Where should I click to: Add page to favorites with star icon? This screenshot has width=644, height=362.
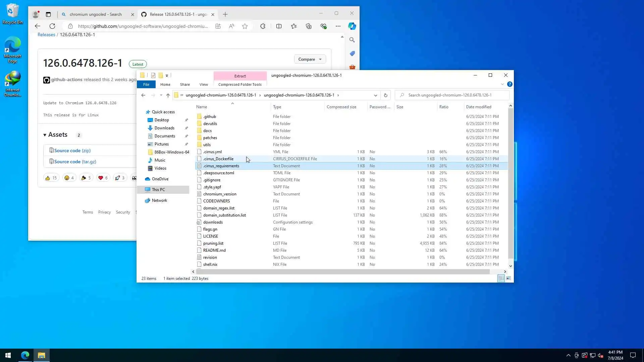245,26
